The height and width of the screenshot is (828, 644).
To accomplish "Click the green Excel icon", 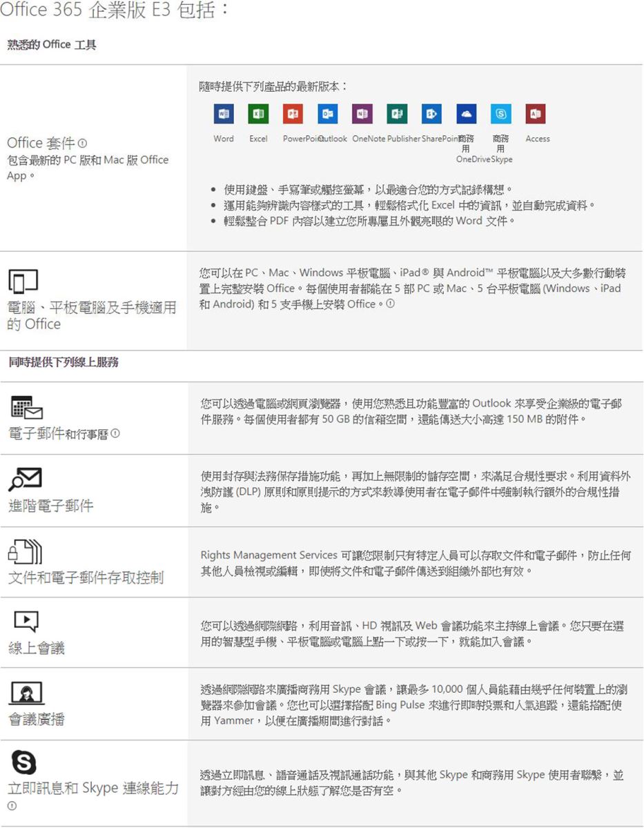I will pos(258,114).
